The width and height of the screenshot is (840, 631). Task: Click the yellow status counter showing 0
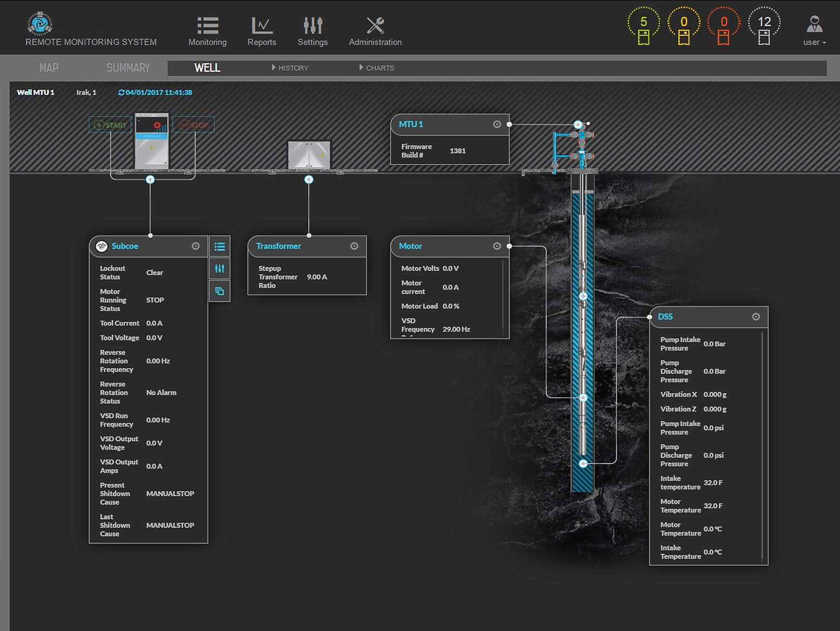(x=683, y=26)
